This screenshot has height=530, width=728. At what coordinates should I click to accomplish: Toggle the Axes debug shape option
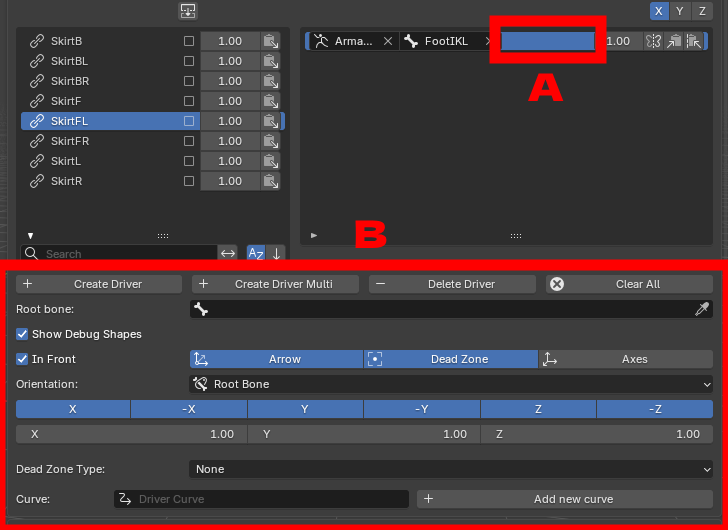[626, 359]
